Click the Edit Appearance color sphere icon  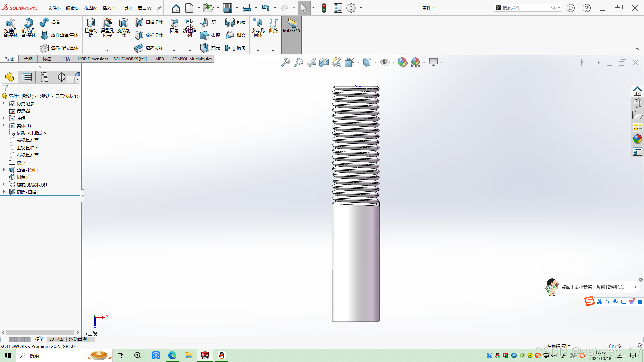(x=402, y=62)
